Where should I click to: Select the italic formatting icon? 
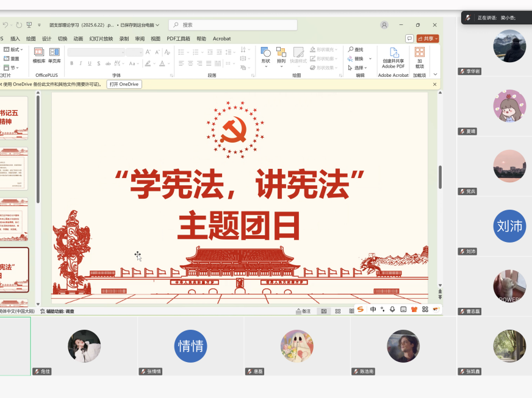[81, 63]
